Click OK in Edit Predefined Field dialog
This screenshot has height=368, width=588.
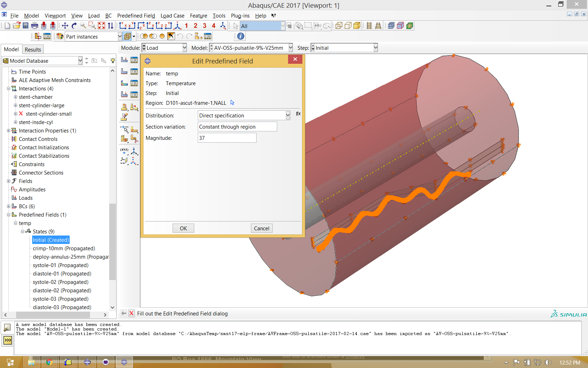click(x=183, y=228)
